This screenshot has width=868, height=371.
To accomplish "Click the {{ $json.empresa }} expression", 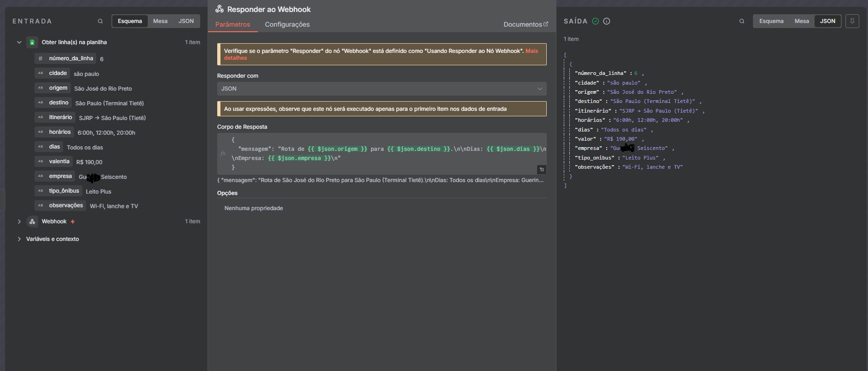I will pos(300,158).
